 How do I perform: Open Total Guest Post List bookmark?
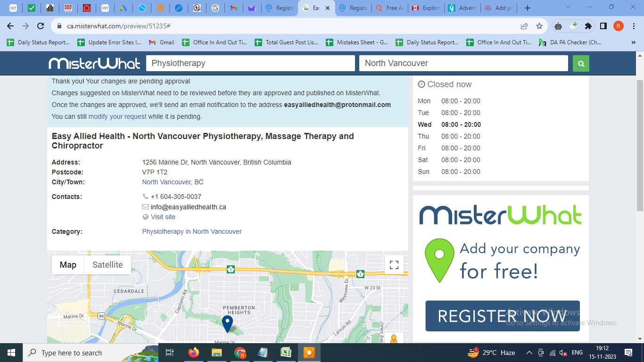point(287,42)
